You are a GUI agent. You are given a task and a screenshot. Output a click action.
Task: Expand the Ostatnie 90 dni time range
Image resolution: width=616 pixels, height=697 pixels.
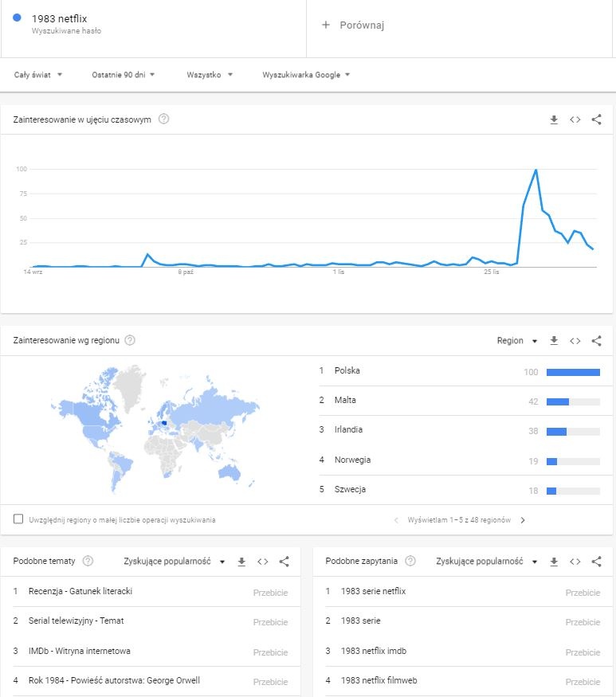point(124,75)
